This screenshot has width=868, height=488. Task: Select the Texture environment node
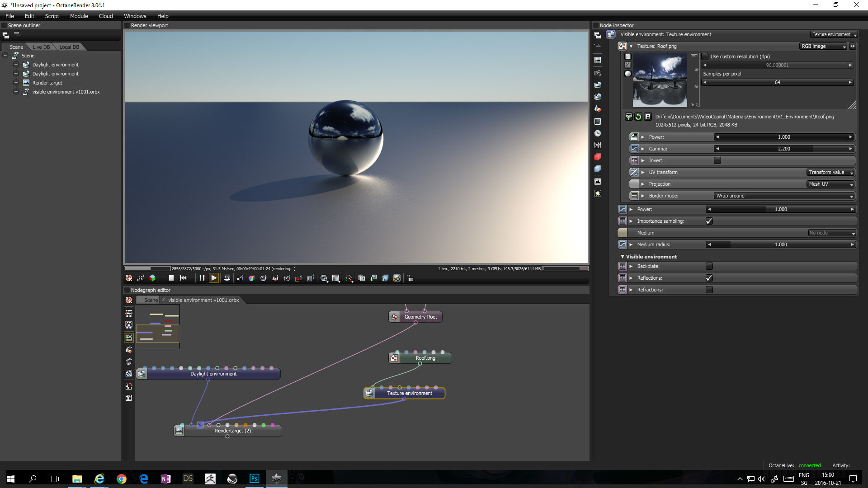tap(409, 393)
